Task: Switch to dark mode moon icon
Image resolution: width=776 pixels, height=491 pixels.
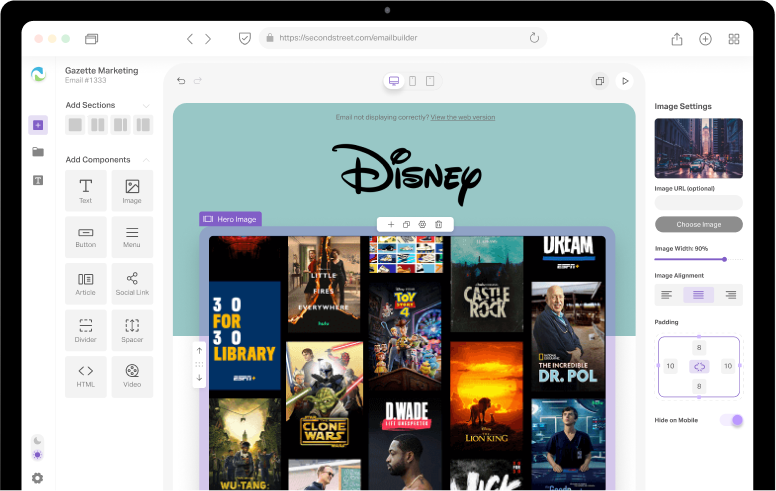Action: [x=38, y=441]
